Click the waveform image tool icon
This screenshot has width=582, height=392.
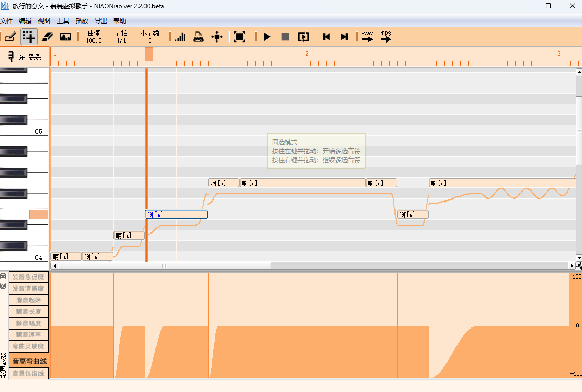[66, 37]
